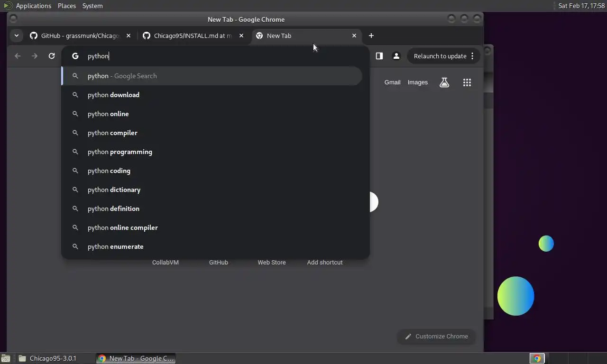
Task: Click Customize Chrome button
Action: pos(436,337)
